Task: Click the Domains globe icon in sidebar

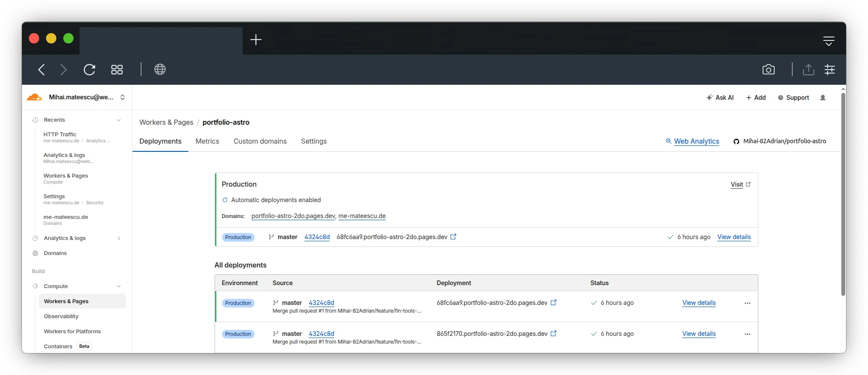Action: 35,253
